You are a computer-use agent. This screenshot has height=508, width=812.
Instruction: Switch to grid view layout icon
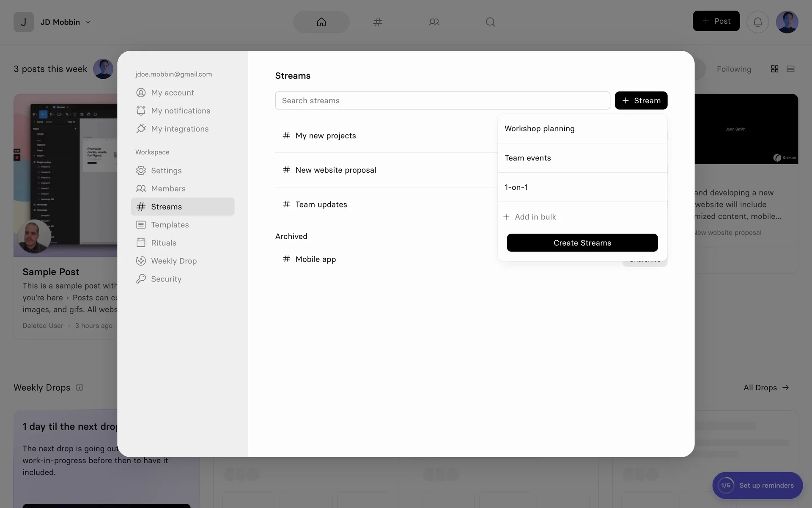point(774,69)
